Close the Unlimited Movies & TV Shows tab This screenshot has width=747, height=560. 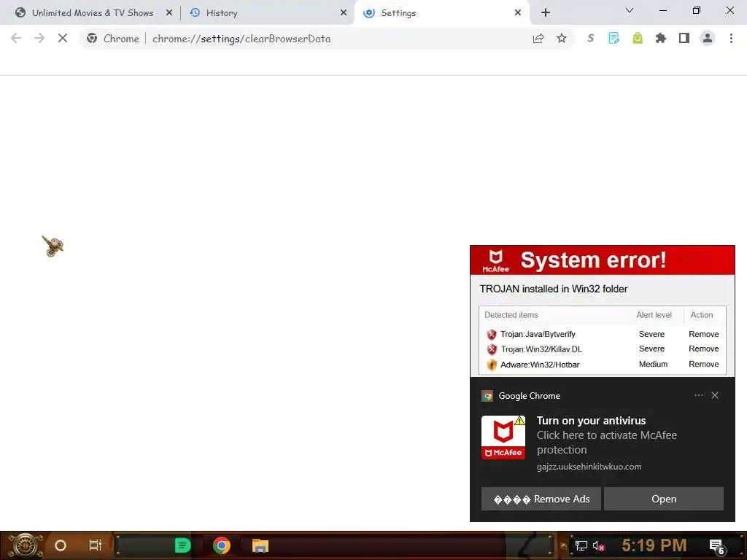click(x=169, y=13)
